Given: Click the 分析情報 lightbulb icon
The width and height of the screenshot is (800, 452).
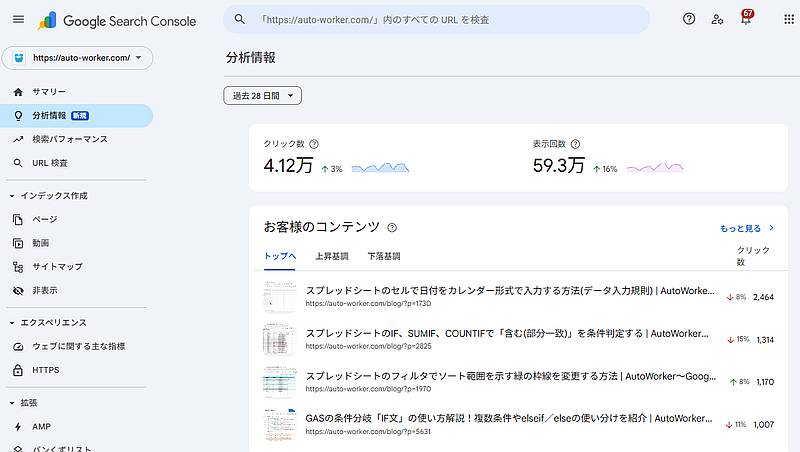Looking at the screenshot, I should (x=18, y=116).
